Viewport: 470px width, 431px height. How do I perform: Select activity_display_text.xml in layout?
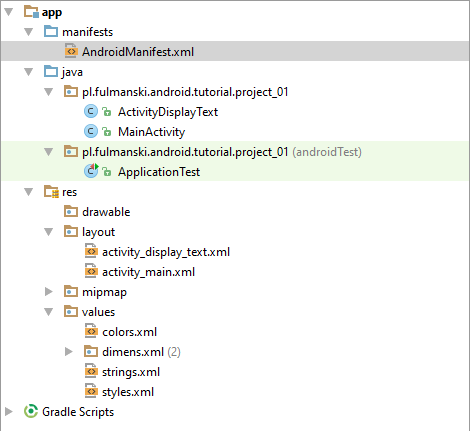tap(166, 252)
